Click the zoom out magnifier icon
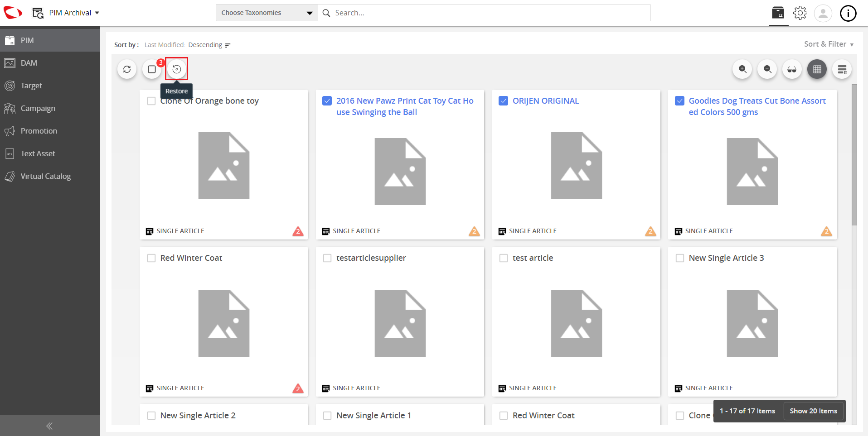This screenshot has height=436, width=868. point(767,69)
